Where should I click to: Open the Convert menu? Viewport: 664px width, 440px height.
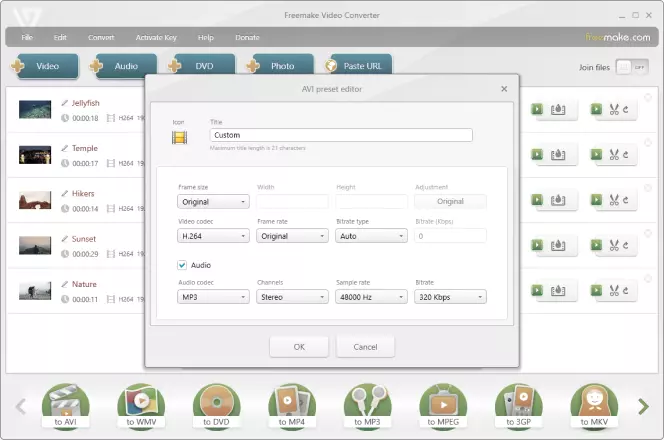coord(101,37)
